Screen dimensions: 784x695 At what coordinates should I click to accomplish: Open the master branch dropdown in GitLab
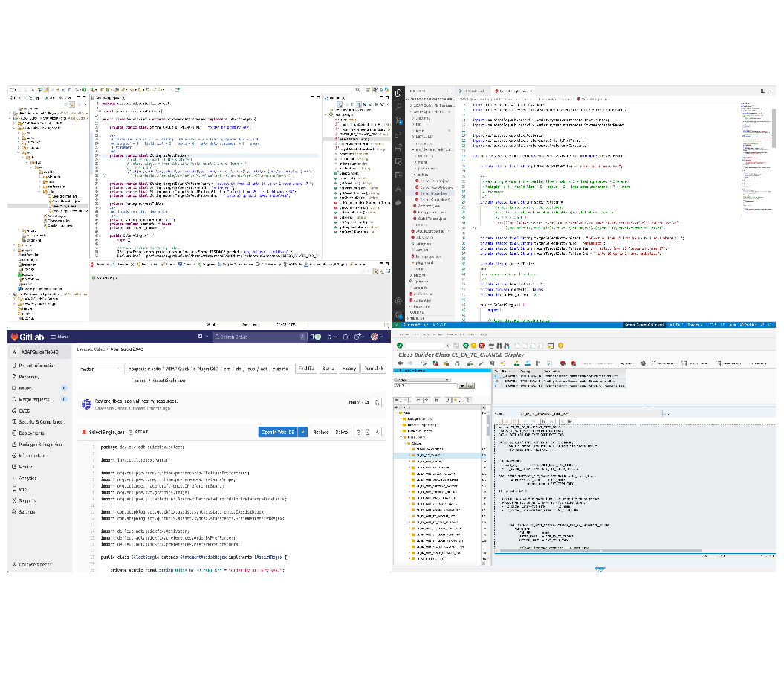coord(100,369)
